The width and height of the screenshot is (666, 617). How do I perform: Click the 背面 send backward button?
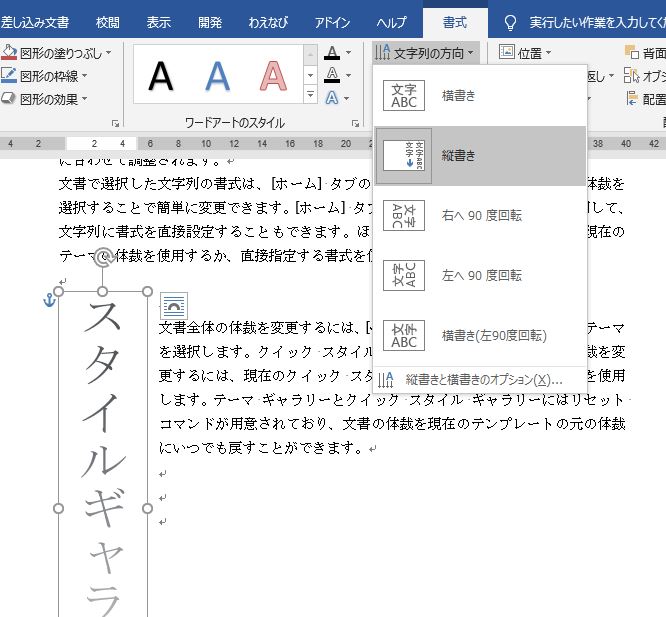click(645, 53)
